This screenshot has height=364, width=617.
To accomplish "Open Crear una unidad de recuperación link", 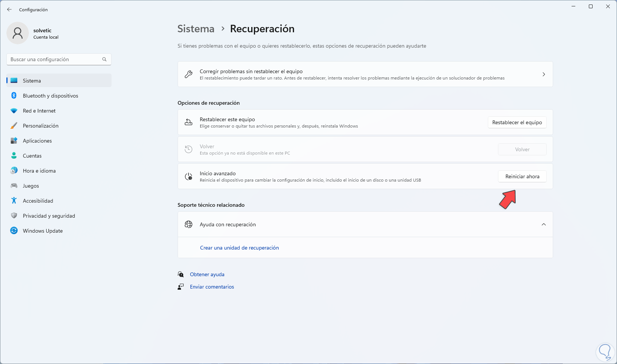I will (x=239, y=248).
